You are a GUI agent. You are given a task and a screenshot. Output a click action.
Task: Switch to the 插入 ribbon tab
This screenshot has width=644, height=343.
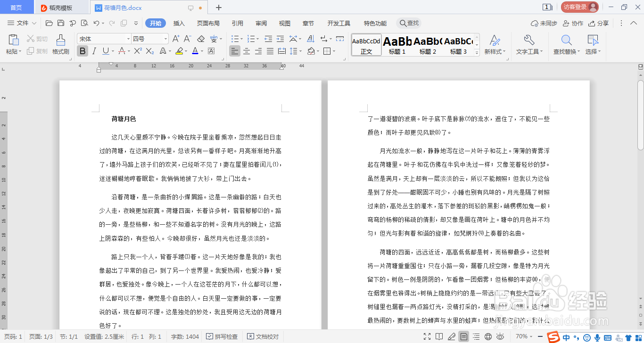pos(178,23)
